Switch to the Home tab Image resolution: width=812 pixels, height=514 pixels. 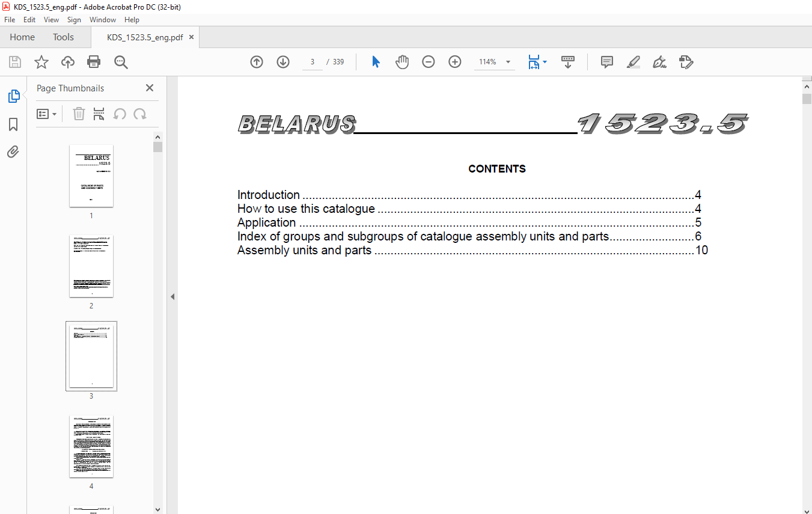pos(22,37)
